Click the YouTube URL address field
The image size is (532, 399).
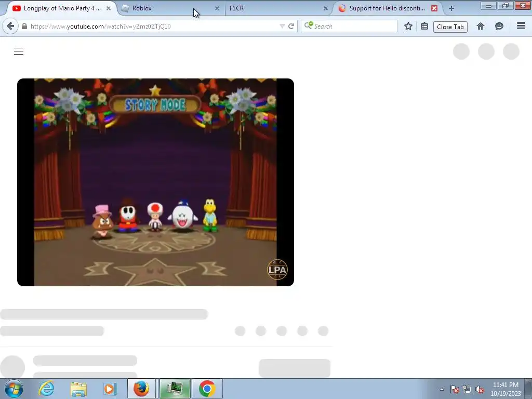(x=153, y=26)
